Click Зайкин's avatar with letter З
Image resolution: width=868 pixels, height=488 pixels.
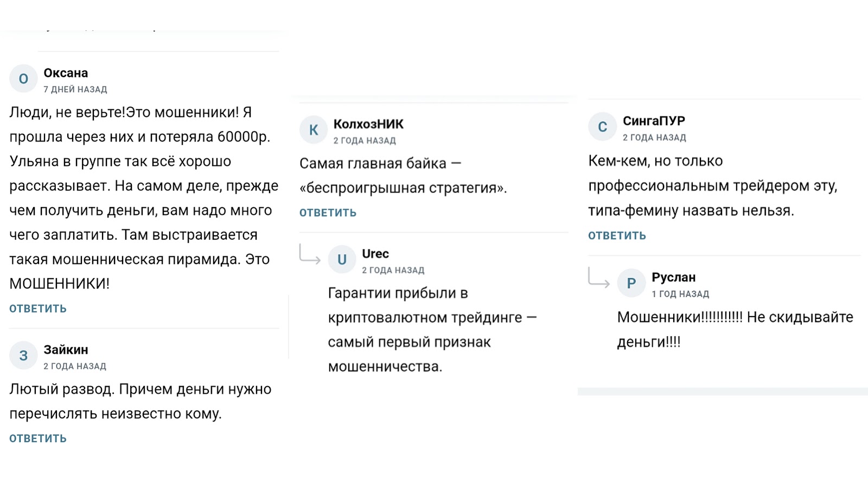click(x=23, y=356)
